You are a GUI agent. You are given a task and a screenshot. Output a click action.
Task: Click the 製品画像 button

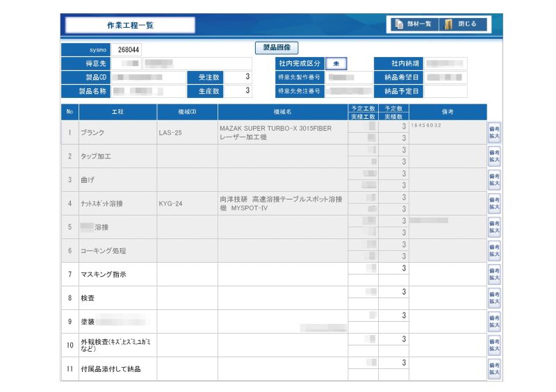point(277,48)
